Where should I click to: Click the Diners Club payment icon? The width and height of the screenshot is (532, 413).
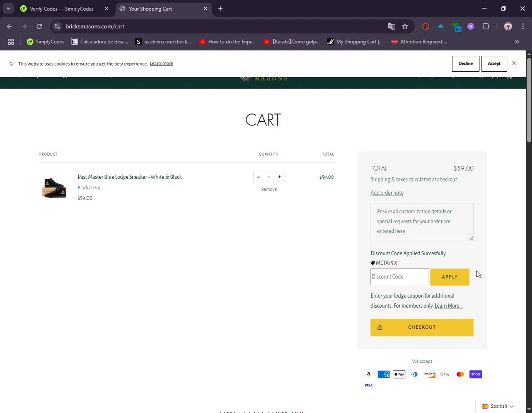414,374
